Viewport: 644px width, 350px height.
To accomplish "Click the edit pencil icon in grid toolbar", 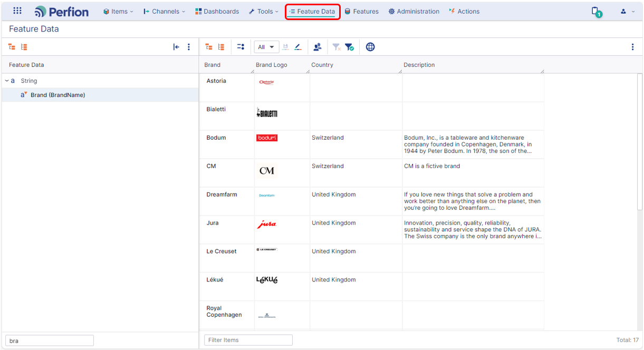I will coord(298,47).
